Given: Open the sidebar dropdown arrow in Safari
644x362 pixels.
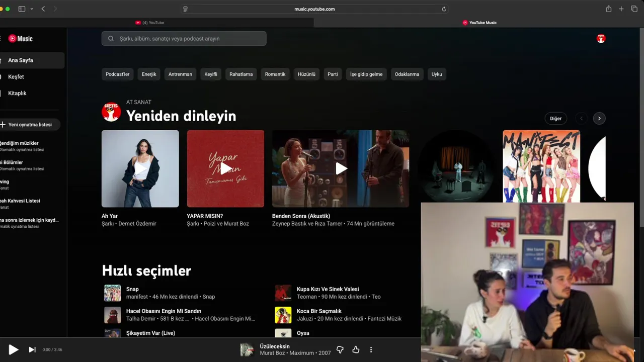Looking at the screenshot, I should (32, 9).
